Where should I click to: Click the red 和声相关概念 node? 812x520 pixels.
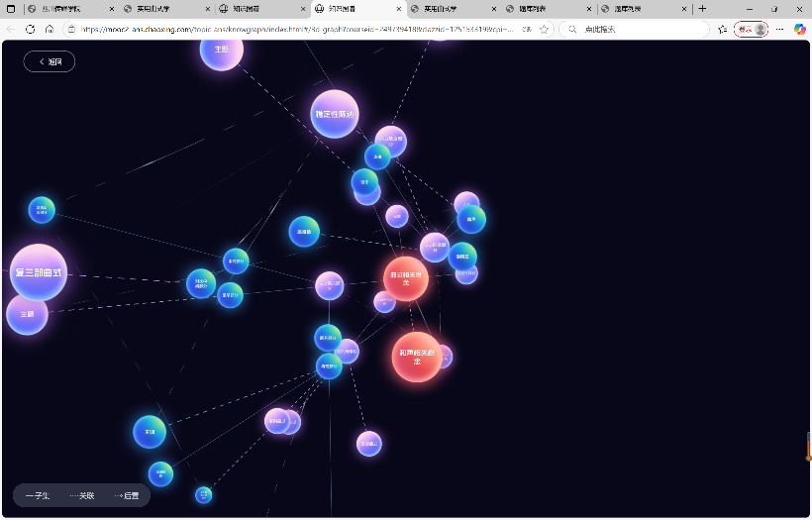[x=417, y=357]
